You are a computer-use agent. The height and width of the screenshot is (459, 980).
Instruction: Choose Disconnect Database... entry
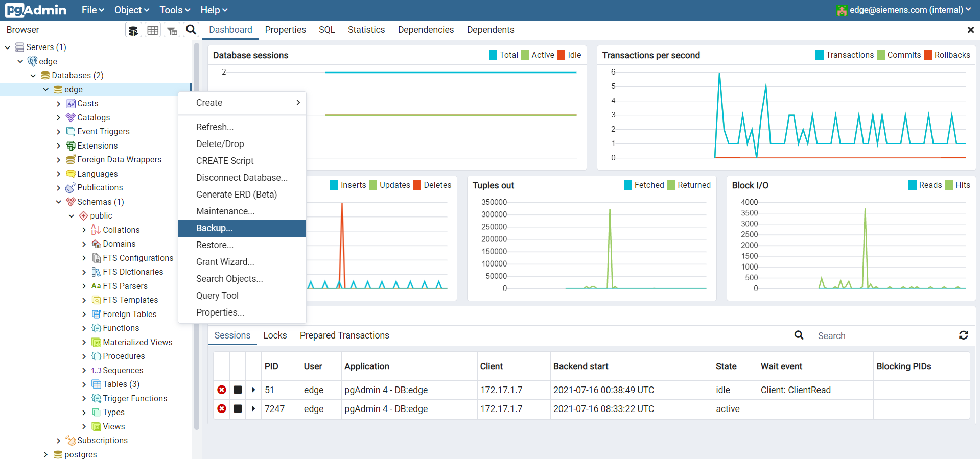click(242, 178)
